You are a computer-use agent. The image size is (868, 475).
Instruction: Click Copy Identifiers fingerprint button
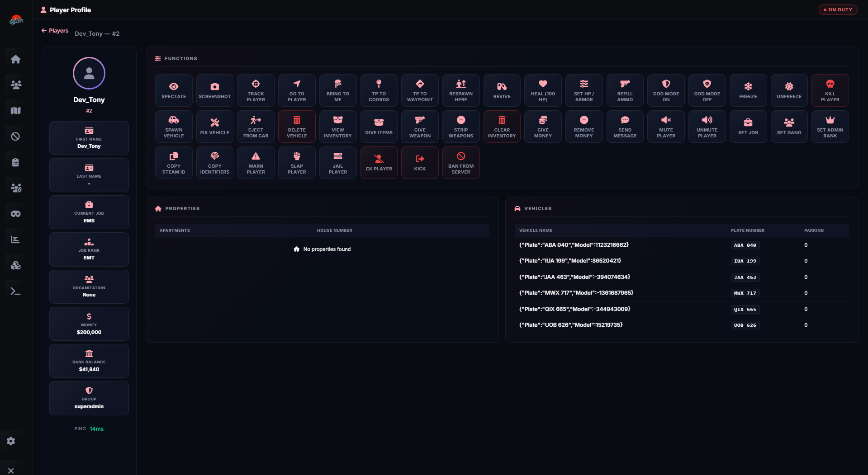[x=215, y=163]
